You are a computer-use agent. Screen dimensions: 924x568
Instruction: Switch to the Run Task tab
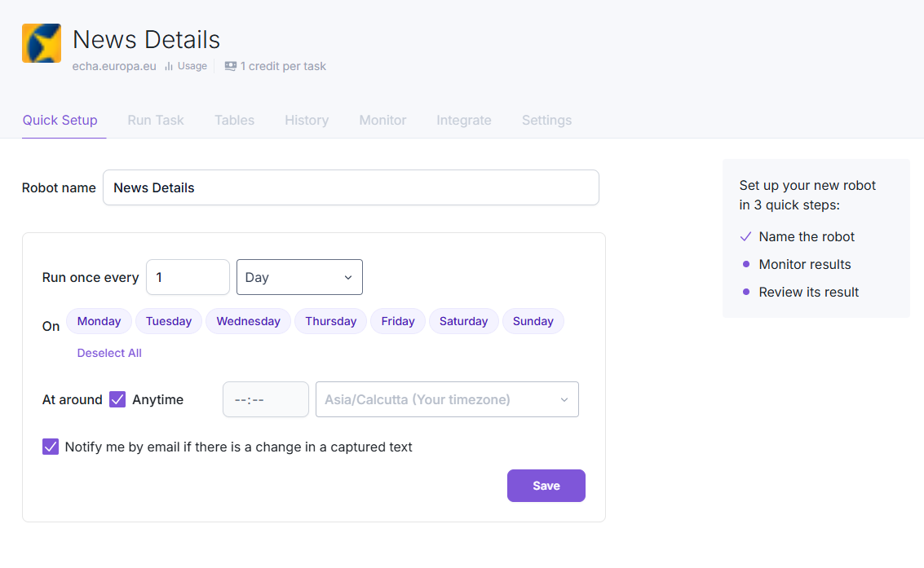point(156,120)
